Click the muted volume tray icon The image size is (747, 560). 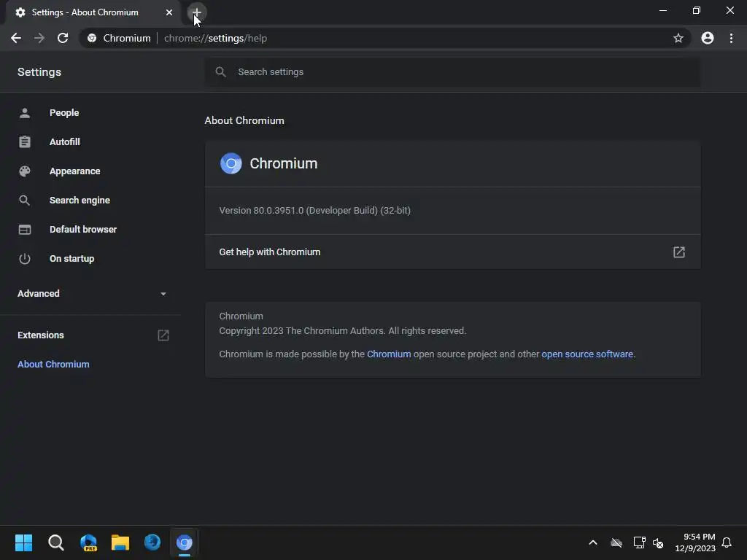(658, 542)
